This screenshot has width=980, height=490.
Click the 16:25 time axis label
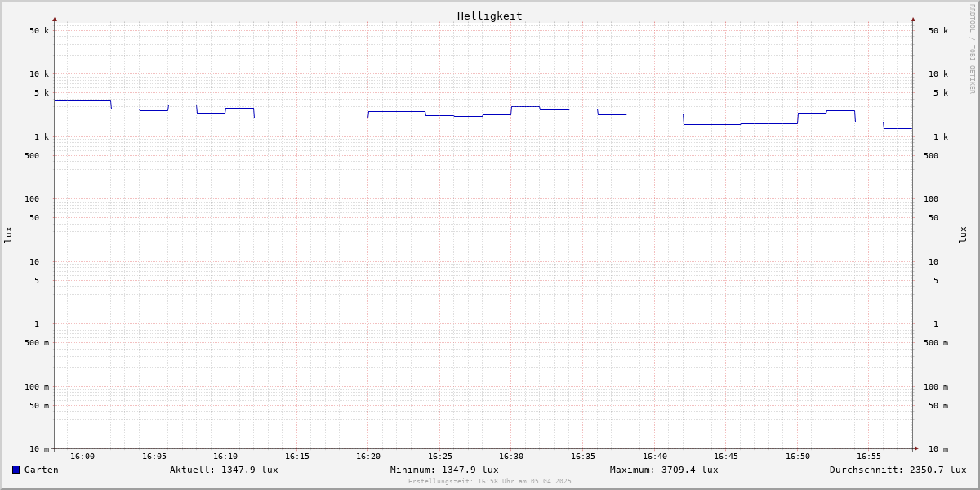click(x=440, y=457)
